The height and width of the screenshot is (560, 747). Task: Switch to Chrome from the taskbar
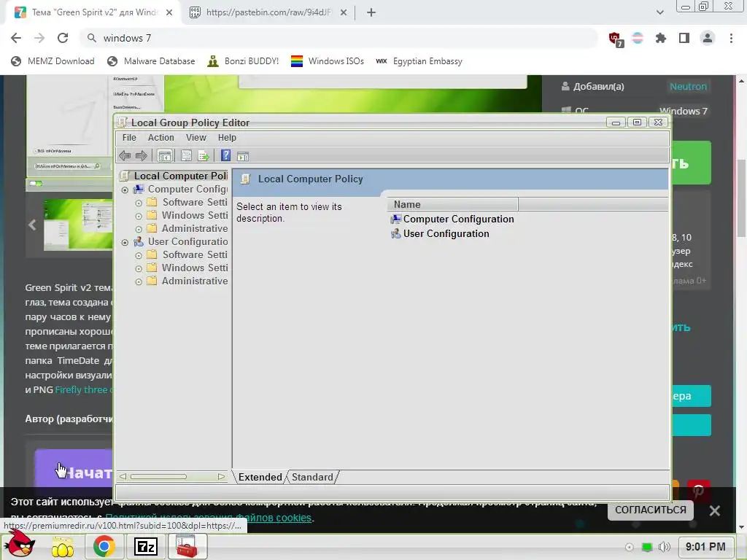104,546
